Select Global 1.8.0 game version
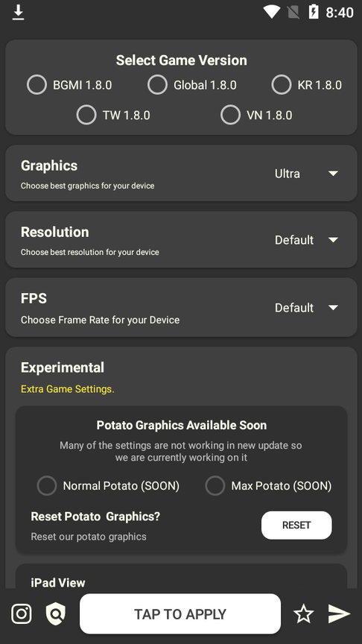362x644 pixels. pos(192,85)
